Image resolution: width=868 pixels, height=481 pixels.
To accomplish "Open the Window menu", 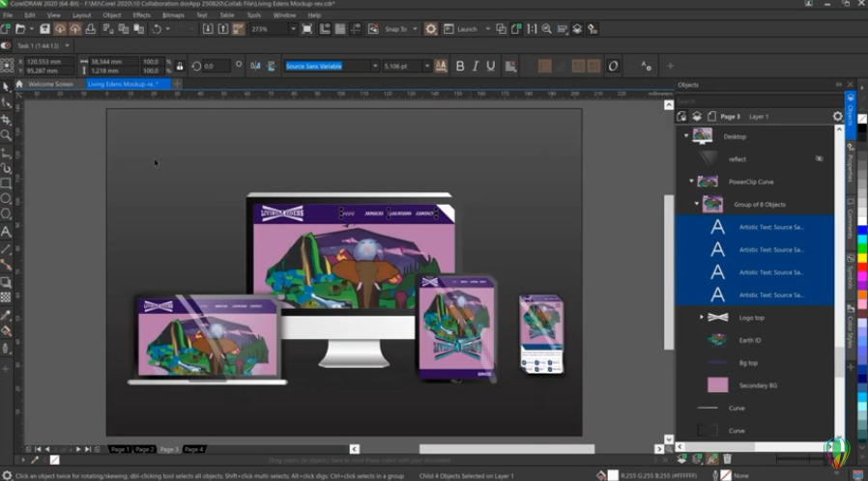I will (x=284, y=14).
